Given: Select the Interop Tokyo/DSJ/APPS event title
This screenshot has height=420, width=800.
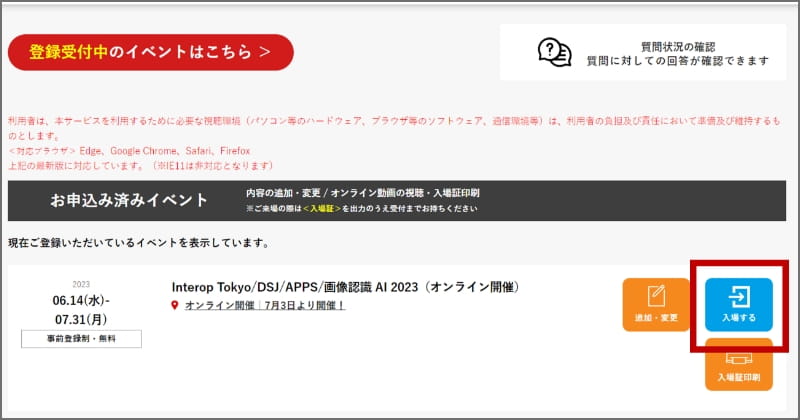Looking at the screenshot, I should click(345, 287).
